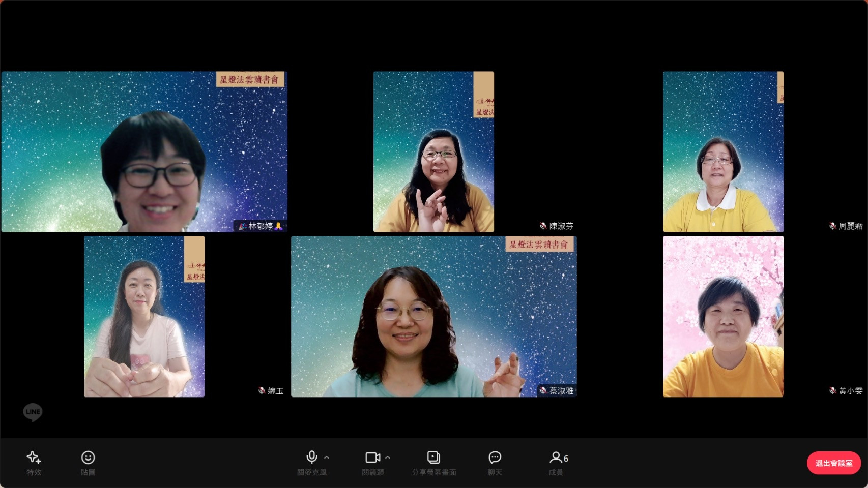The height and width of the screenshot is (488, 868).
Task: Select 蔡淑雅's video tile
Action: 433,316
